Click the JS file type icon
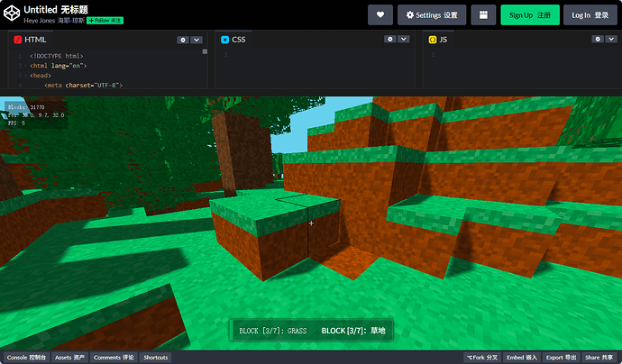Image resolution: width=622 pixels, height=364 pixels. 433,40
